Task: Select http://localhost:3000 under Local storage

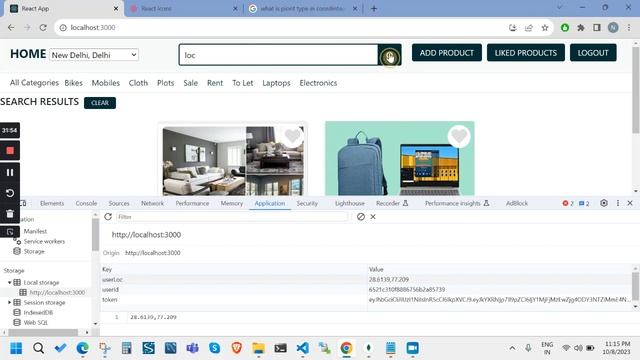Action: 57,292
